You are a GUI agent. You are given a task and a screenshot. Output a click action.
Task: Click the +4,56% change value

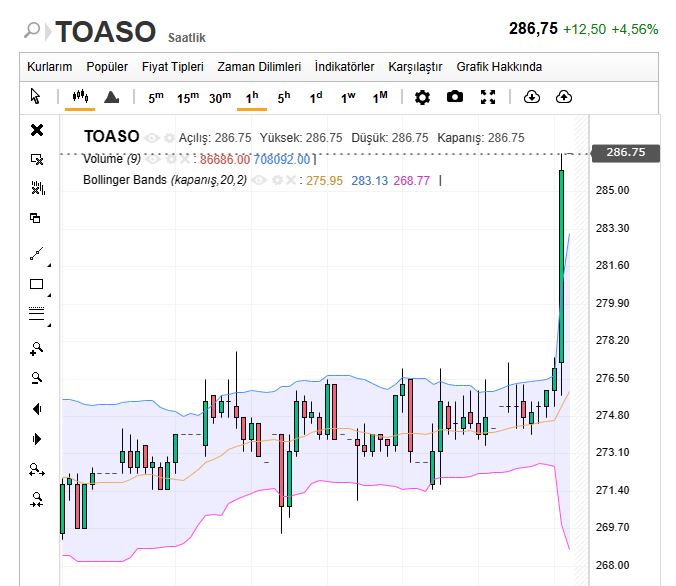click(635, 29)
